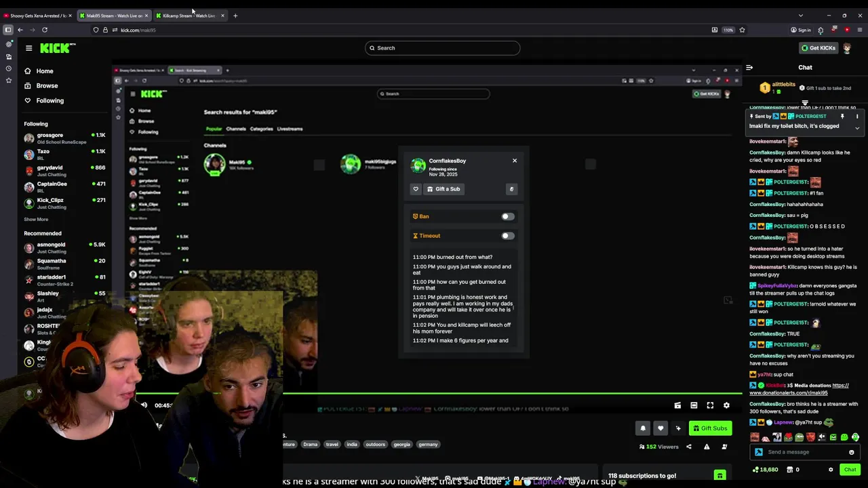Screen dimensions: 868x488
Task: Expand Show More under Following
Action: pyautogui.click(x=36, y=220)
